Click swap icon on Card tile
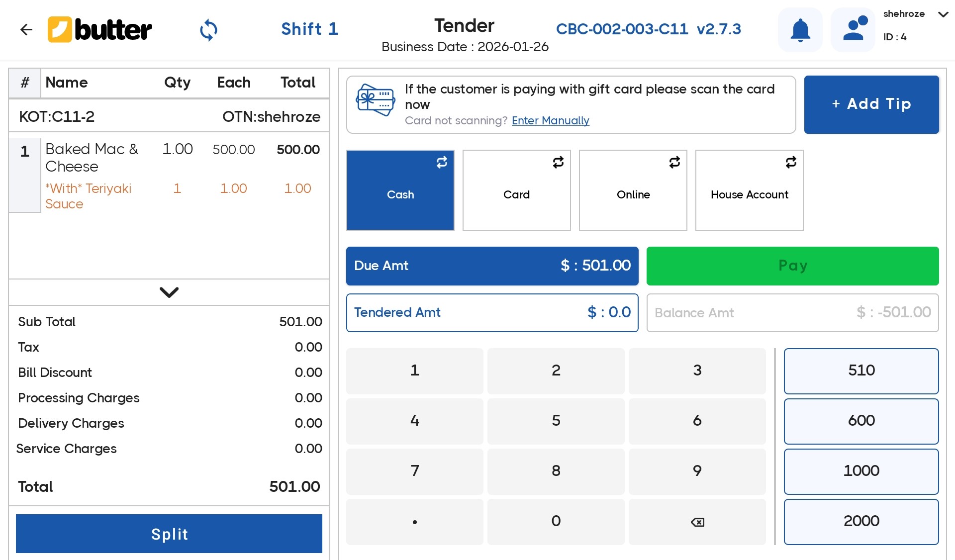Screen dimensions: 955x560 pyautogui.click(x=558, y=162)
